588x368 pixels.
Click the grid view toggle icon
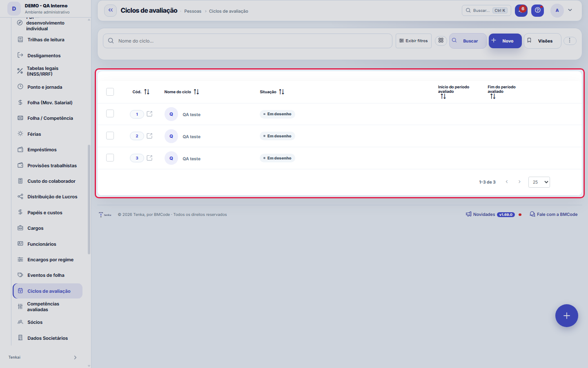click(x=441, y=40)
